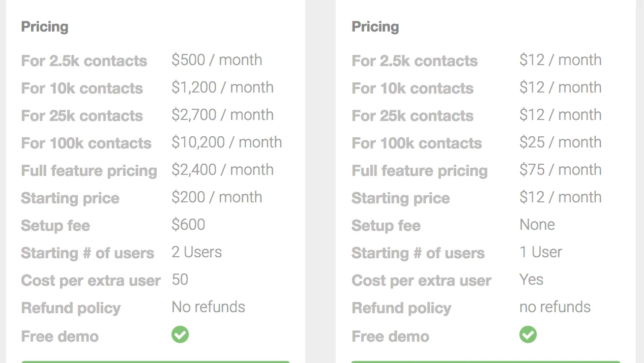Click the green button below the right pricing card

(x=486, y=361)
